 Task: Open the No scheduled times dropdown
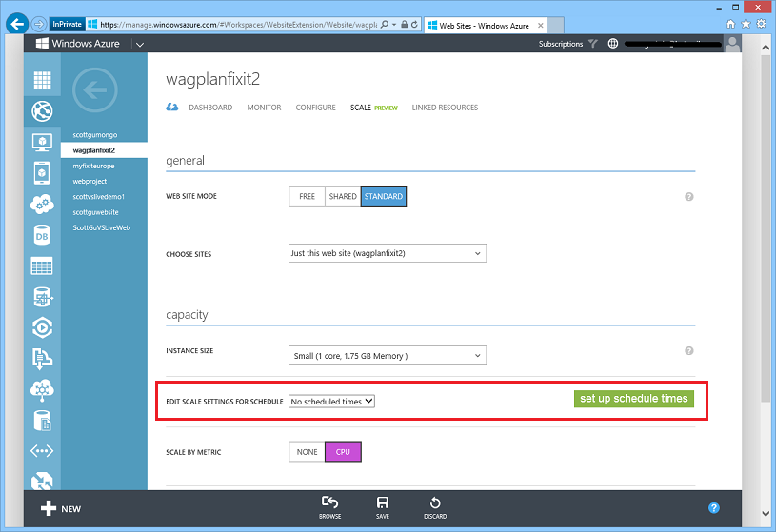[331, 402]
